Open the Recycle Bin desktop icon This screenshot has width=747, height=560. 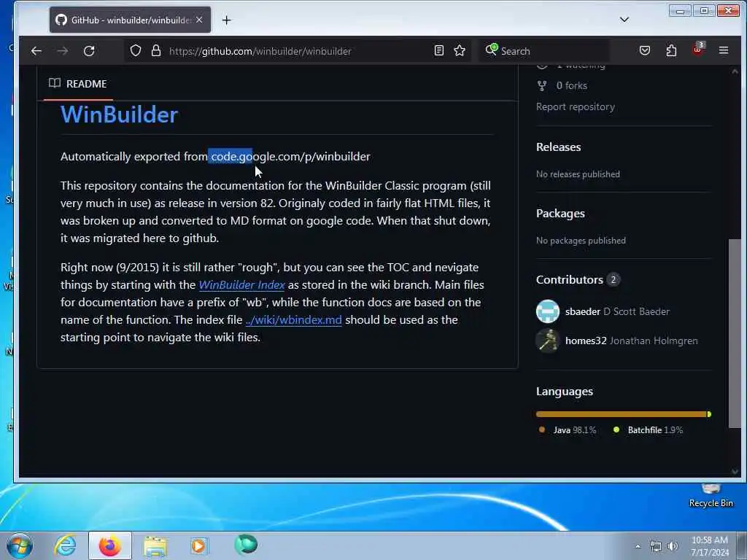click(x=711, y=497)
